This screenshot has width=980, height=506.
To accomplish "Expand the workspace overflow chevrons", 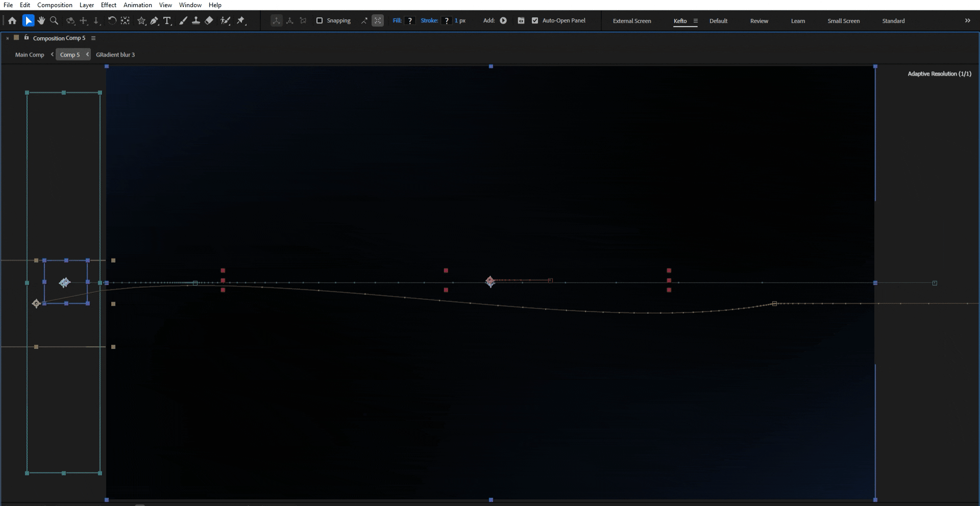I will click(967, 21).
